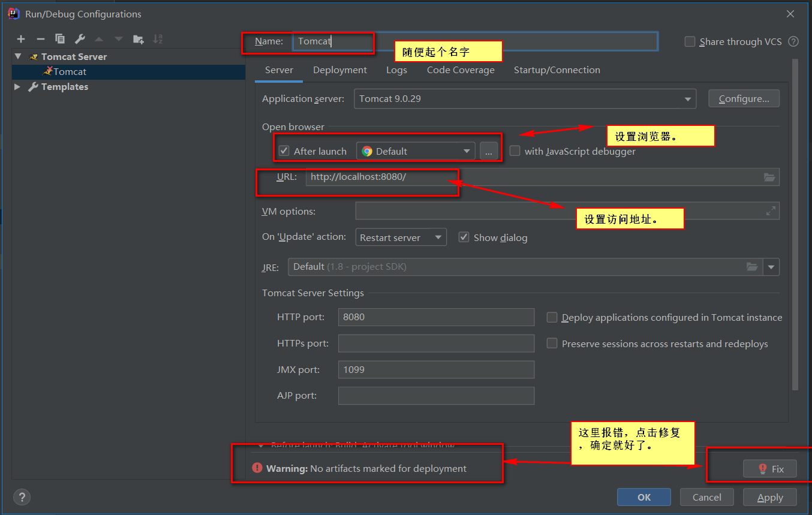Create a new configuration folder

pyautogui.click(x=139, y=39)
